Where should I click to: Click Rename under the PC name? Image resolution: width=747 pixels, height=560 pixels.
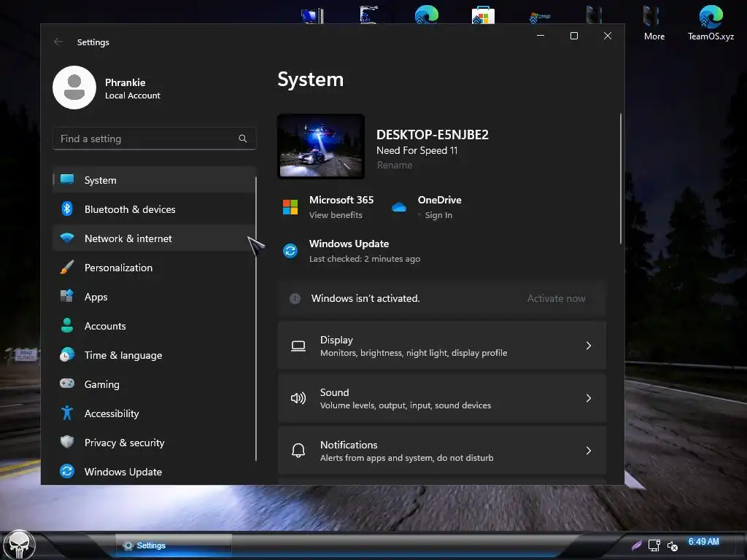click(395, 166)
